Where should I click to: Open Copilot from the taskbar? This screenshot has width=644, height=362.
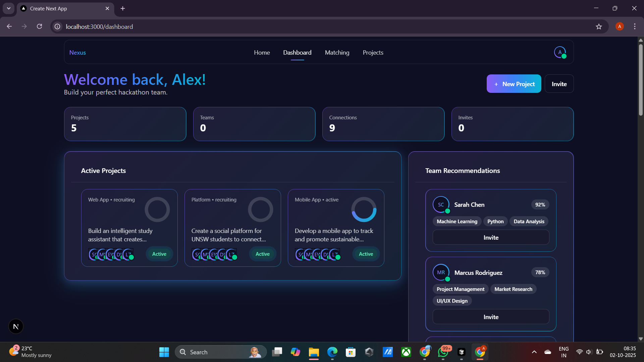[x=295, y=352]
